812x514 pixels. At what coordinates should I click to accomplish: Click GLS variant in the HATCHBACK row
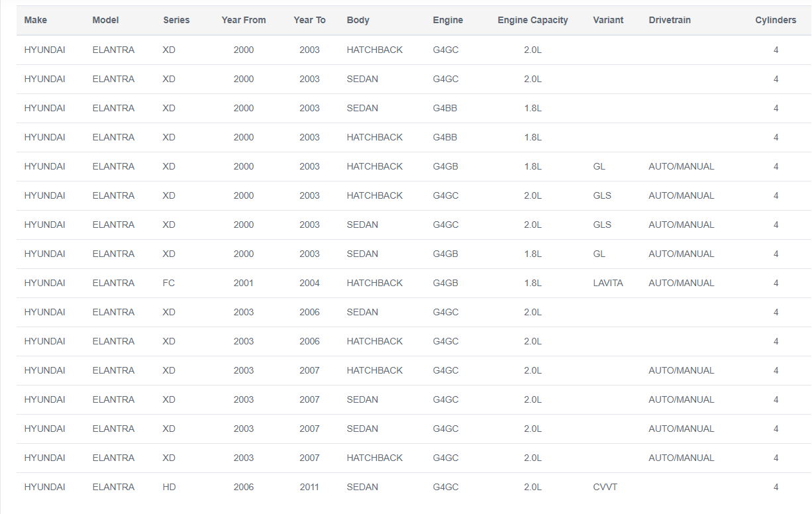(602, 195)
